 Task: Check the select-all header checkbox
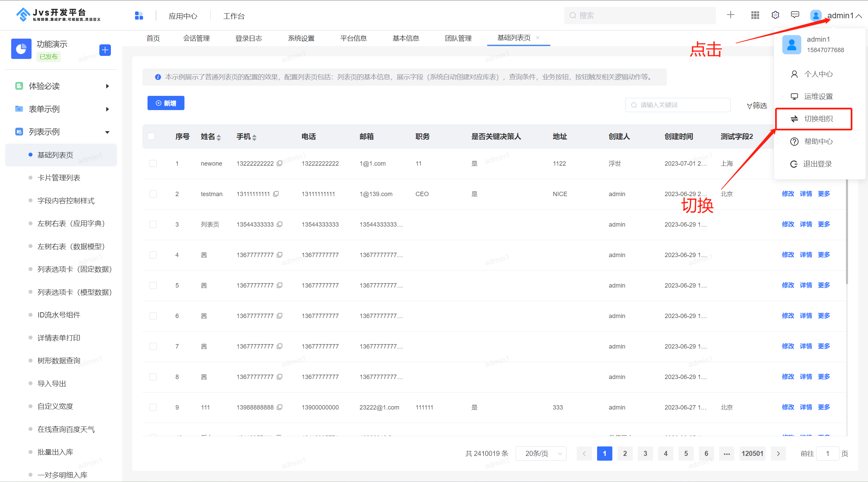151,137
